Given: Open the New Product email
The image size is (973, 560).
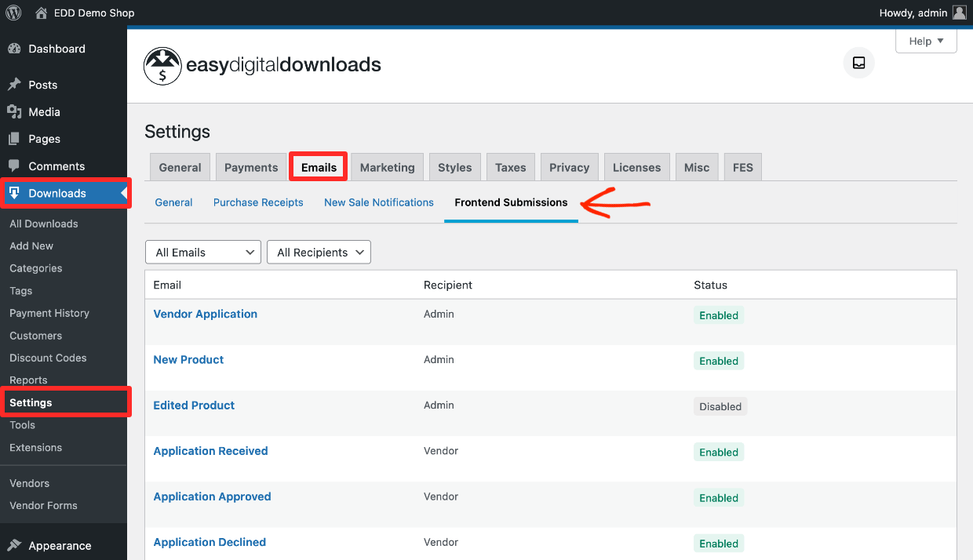Looking at the screenshot, I should pyautogui.click(x=188, y=359).
